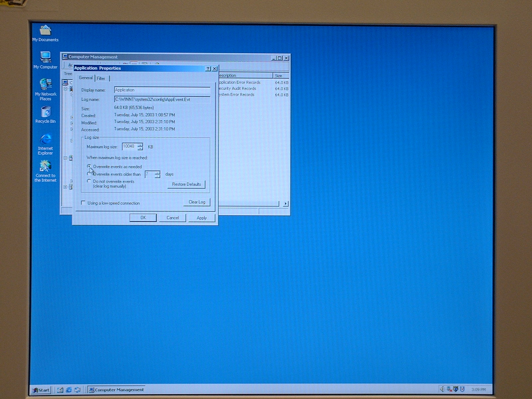Click the Show Desktop quick launch icon
The width and height of the screenshot is (532, 399).
60,390
